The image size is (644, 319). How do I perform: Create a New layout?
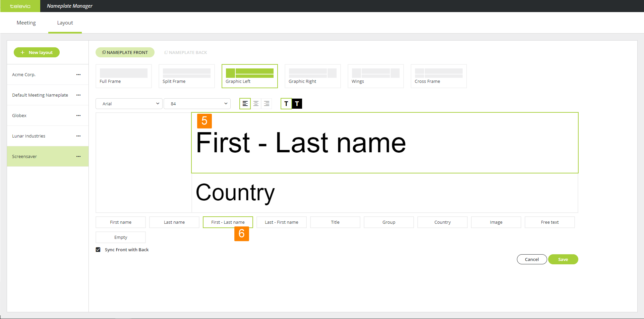(x=37, y=52)
